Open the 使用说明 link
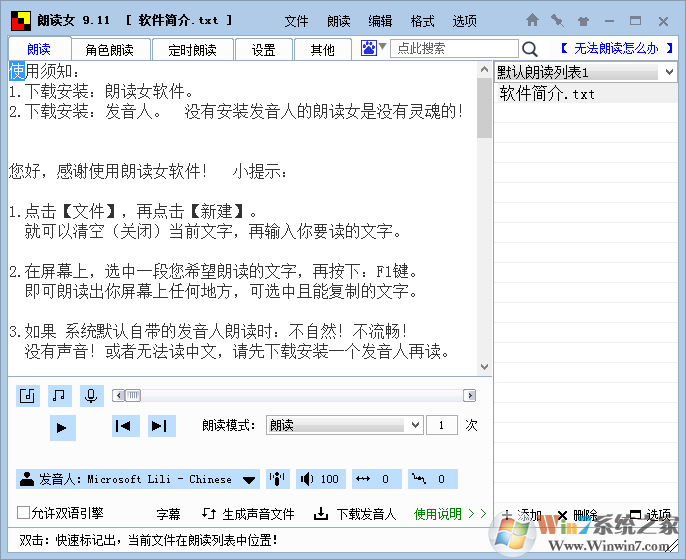The image size is (686, 560). coord(444,514)
